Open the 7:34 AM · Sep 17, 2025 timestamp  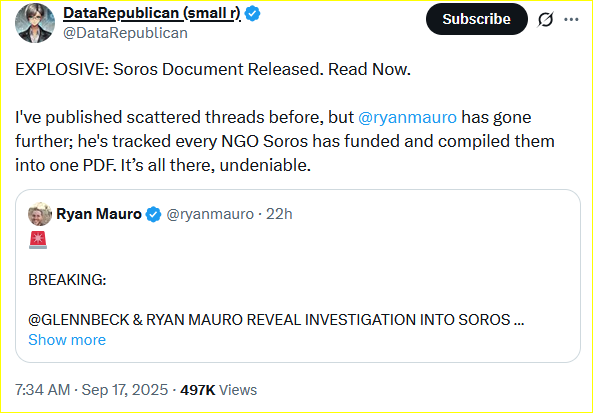coord(92,390)
